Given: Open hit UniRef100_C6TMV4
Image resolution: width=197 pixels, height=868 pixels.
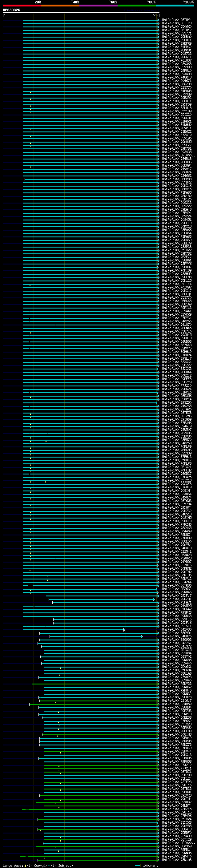Looking at the screenshot, I should click(x=177, y=20).
